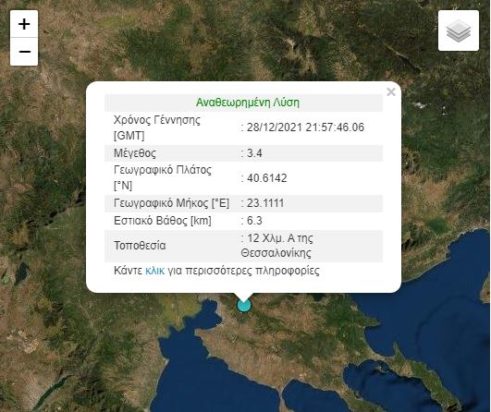The height and width of the screenshot is (412, 491).
Task: Close the earthquake info popup
Action: point(391,92)
